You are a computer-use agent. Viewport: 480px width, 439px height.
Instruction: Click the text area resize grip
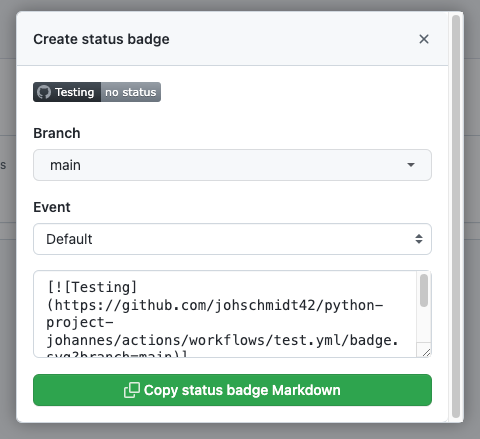click(x=426, y=353)
